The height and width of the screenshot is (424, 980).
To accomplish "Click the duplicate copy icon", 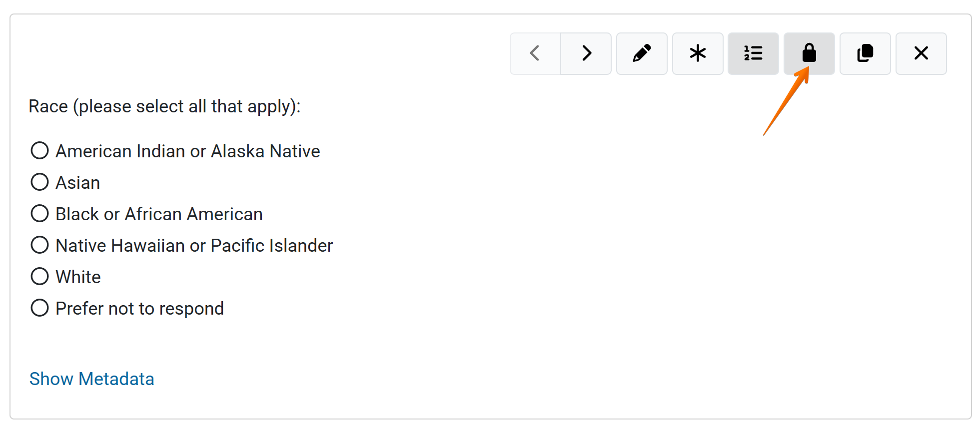I will [865, 53].
